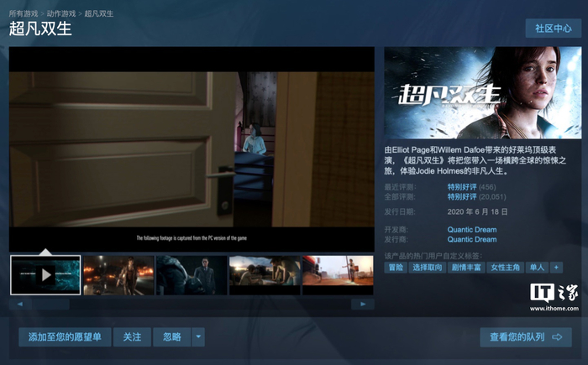Select the thumbnail showing man in suit
The image size is (588, 365).
coord(192,275)
